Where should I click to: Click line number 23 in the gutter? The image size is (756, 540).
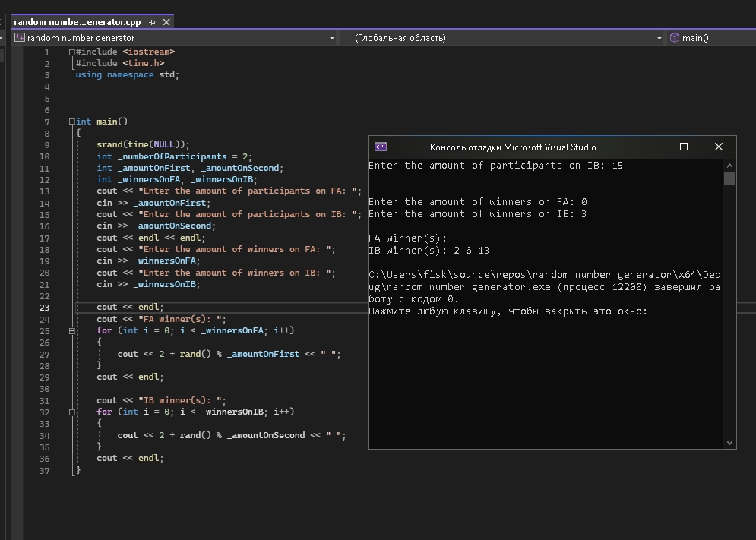(46, 308)
